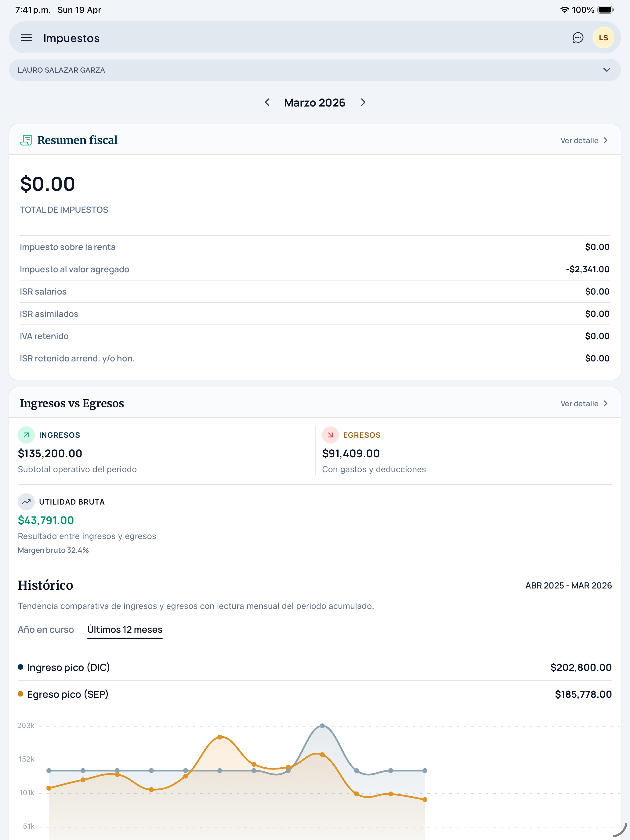The image size is (630, 840).
Task: Click the $202,800.00 peak income value
Action: (581, 667)
